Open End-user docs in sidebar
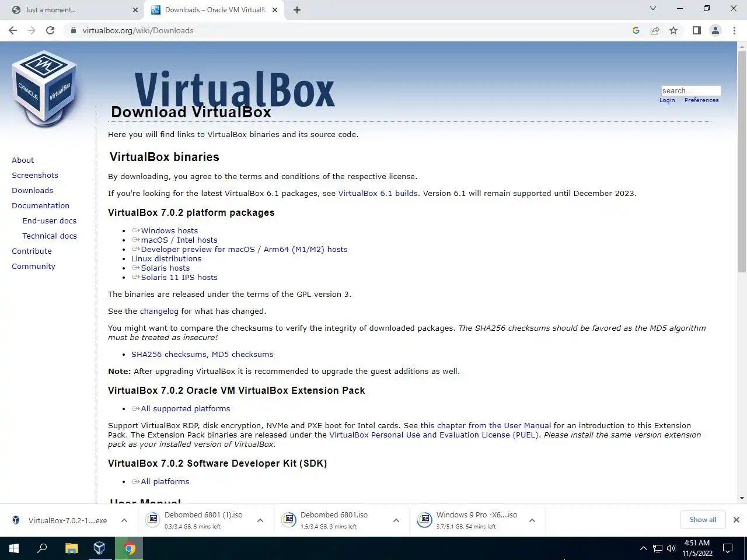This screenshot has width=747, height=560. pos(50,220)
